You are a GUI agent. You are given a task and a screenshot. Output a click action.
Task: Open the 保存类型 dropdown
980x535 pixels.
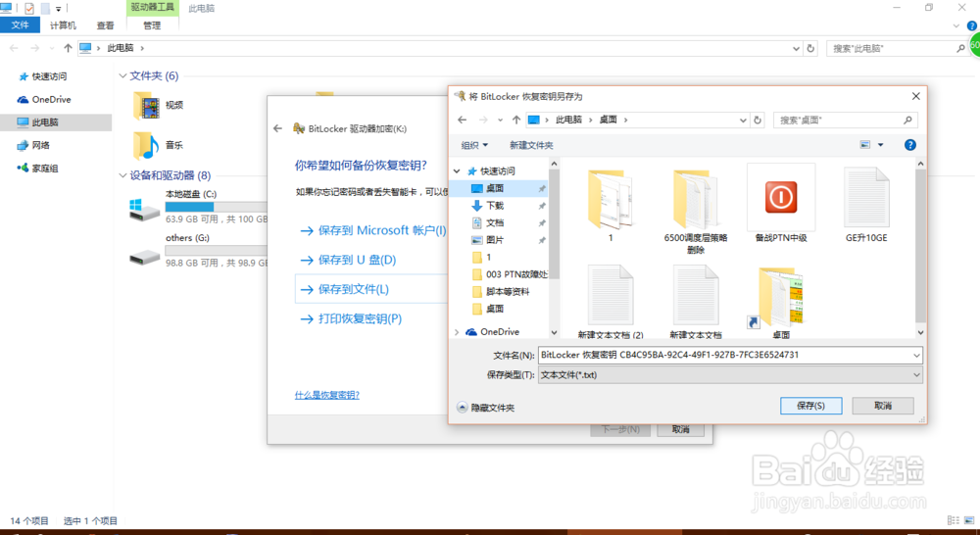730,375
